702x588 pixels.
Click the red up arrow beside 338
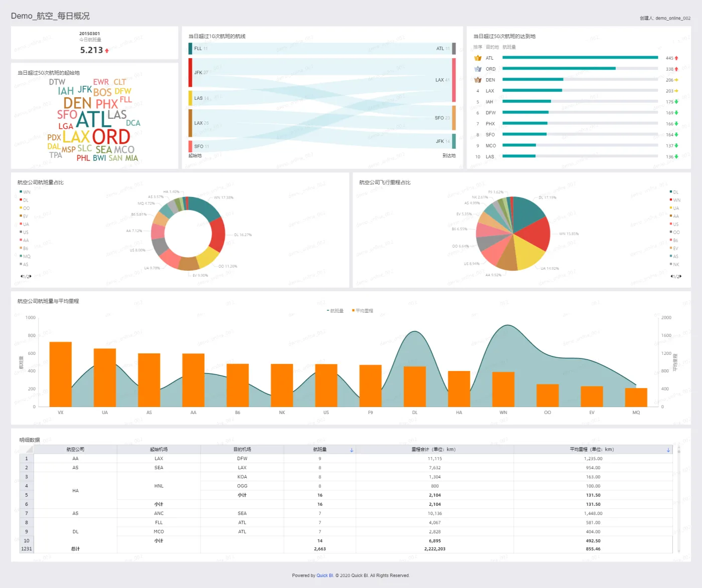pos(676,69)
